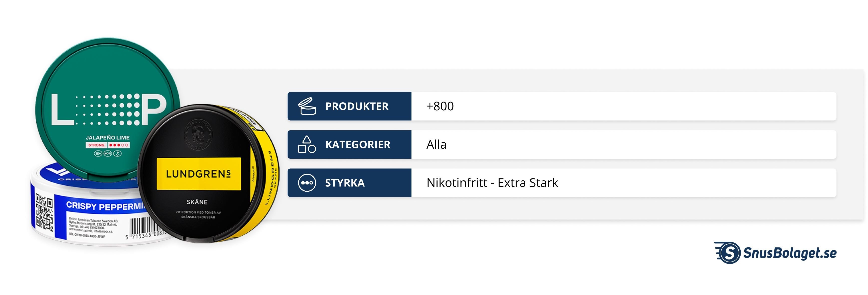The image size is (868, 295).
Task: Click the +800 products value field
Action: tap(623, 106)
